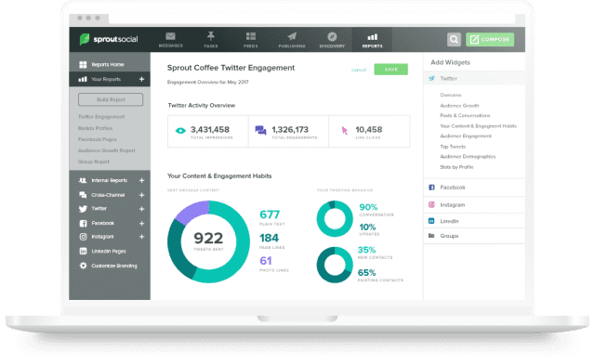Collapse the Twitter widgets section
The image size is (595, 364).
pyautogui.click(x=474, y=79)
